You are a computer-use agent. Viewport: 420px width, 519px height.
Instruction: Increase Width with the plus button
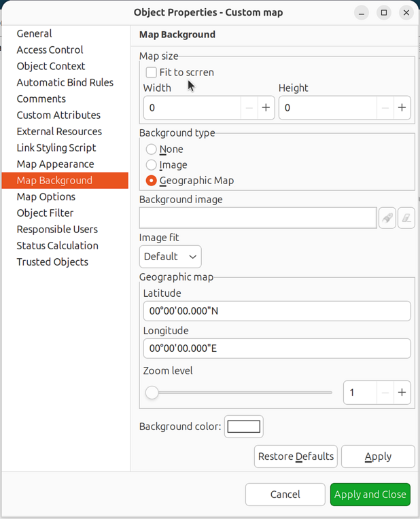coord(266,108)
